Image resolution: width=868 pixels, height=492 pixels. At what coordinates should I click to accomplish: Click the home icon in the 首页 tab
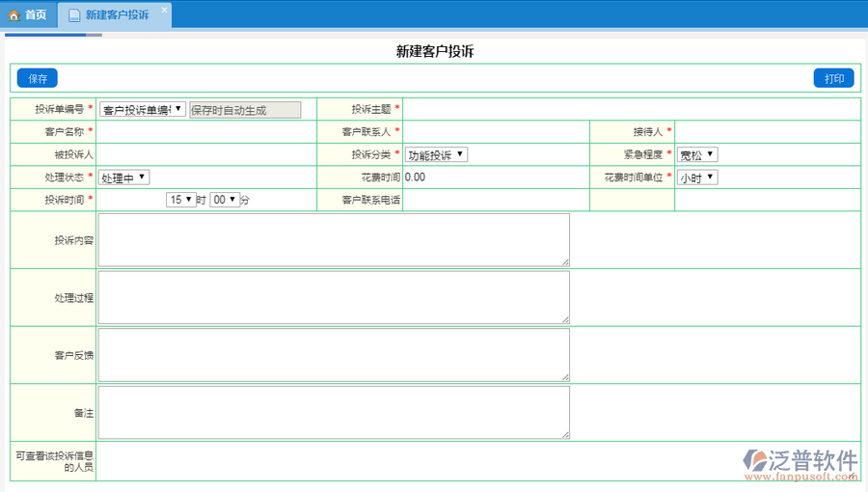[14, 15]
